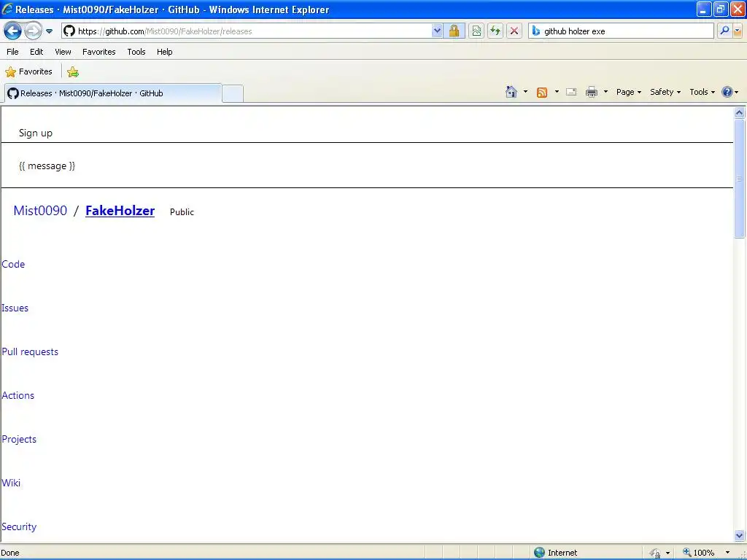Click the Print printer icon

(591, 92)
